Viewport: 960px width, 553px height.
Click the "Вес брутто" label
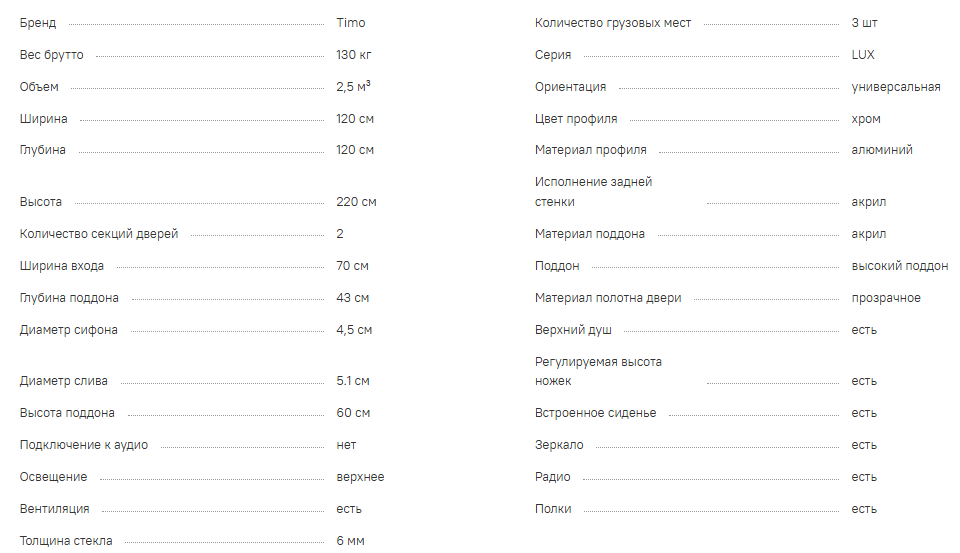[x=52, y=55]
